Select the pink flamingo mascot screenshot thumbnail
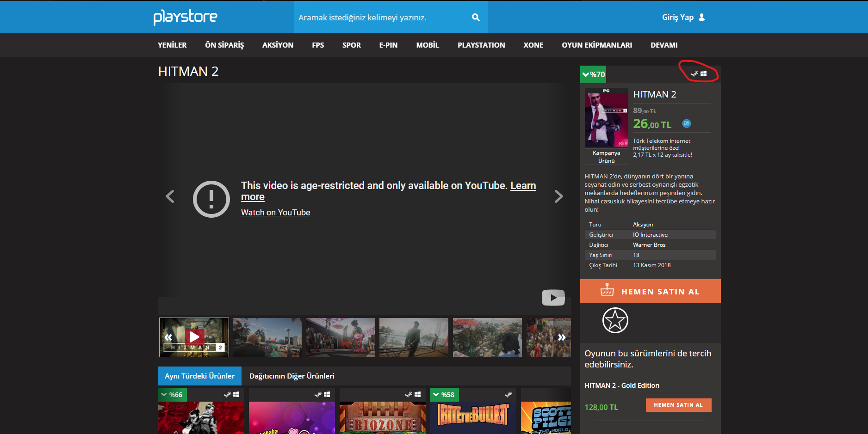868x434 pixels. tap(341, 337)
